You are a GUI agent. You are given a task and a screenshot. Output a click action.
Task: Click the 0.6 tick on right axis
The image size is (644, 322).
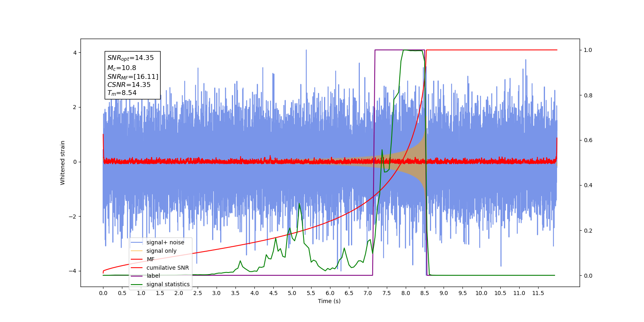coord(588,140)
